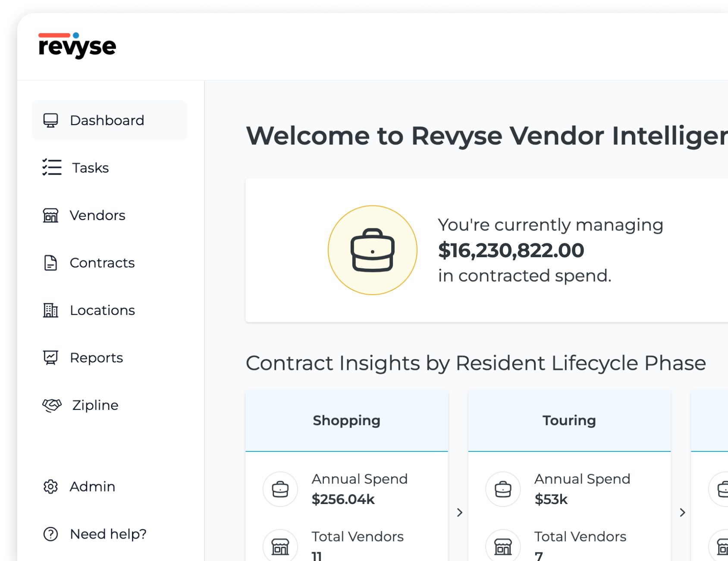Click the Shopping Total Vendors label

(358, 536)
